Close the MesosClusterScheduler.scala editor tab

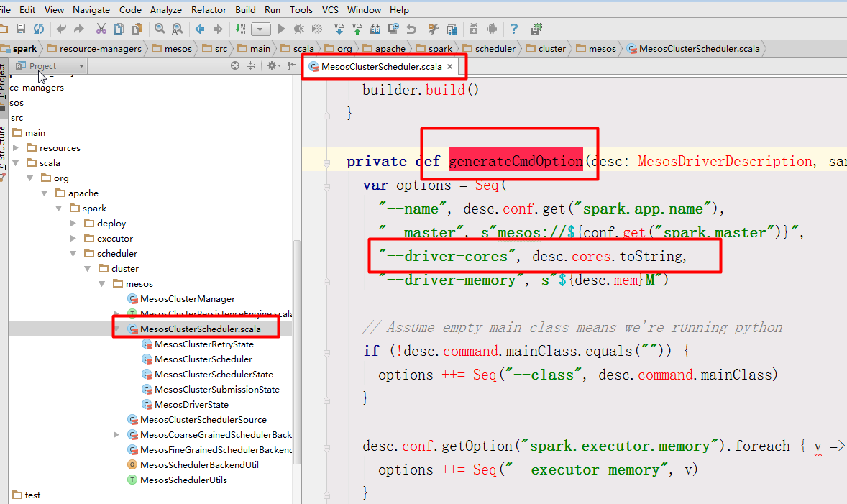coord(449,66)
